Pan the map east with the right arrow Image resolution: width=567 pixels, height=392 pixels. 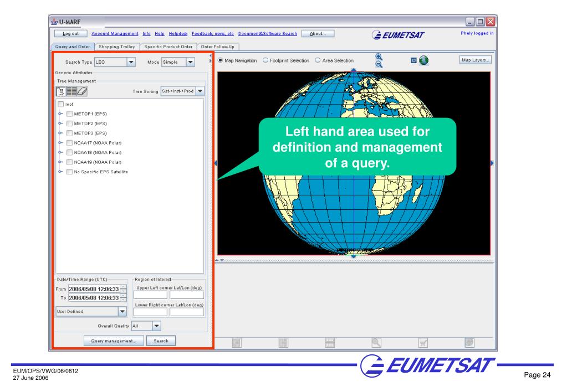[492, 163]
